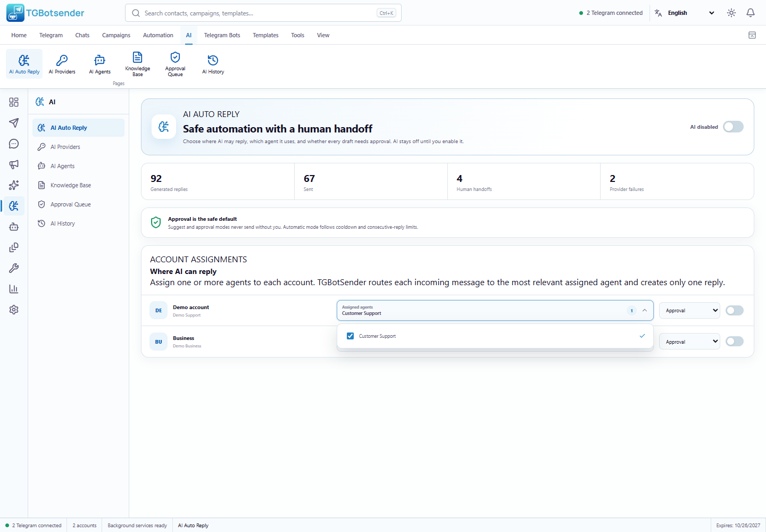Open Knowledge Base ribbon icon
Screen dimensions: 766x532
[x=137, y=64]
